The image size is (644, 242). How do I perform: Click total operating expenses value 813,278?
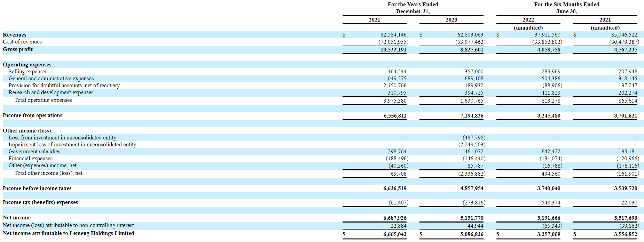click(551, 101)
